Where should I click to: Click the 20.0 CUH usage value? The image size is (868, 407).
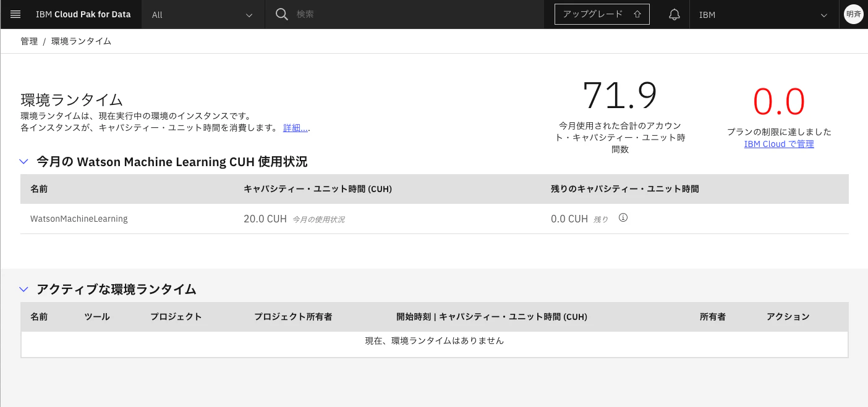[x=265, y=219]
